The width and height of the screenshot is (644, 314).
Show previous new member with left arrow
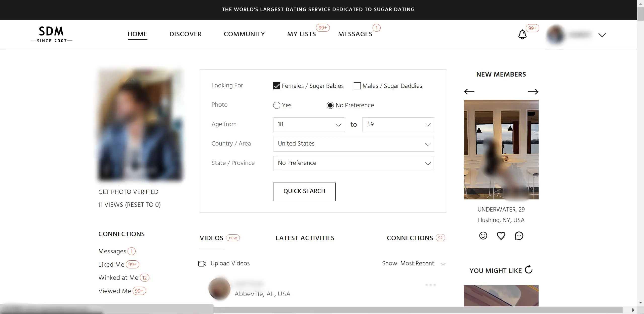pos(469,92)
